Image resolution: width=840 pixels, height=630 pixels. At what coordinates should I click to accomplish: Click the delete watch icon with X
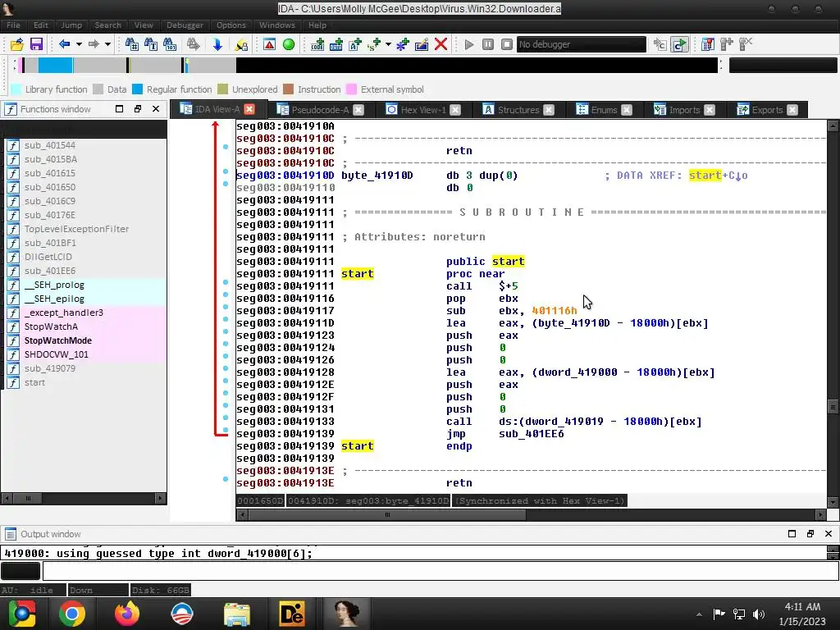point(746,44)
